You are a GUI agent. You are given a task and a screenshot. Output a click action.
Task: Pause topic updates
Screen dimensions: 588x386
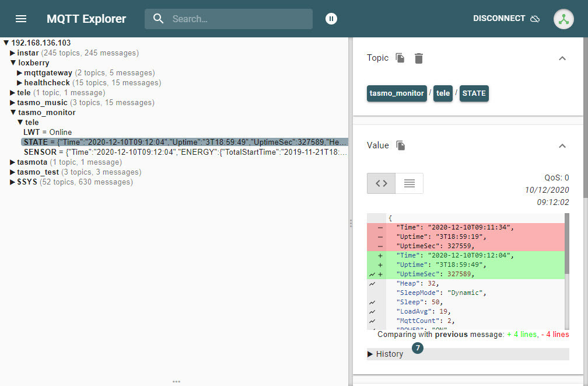(331, 19)
